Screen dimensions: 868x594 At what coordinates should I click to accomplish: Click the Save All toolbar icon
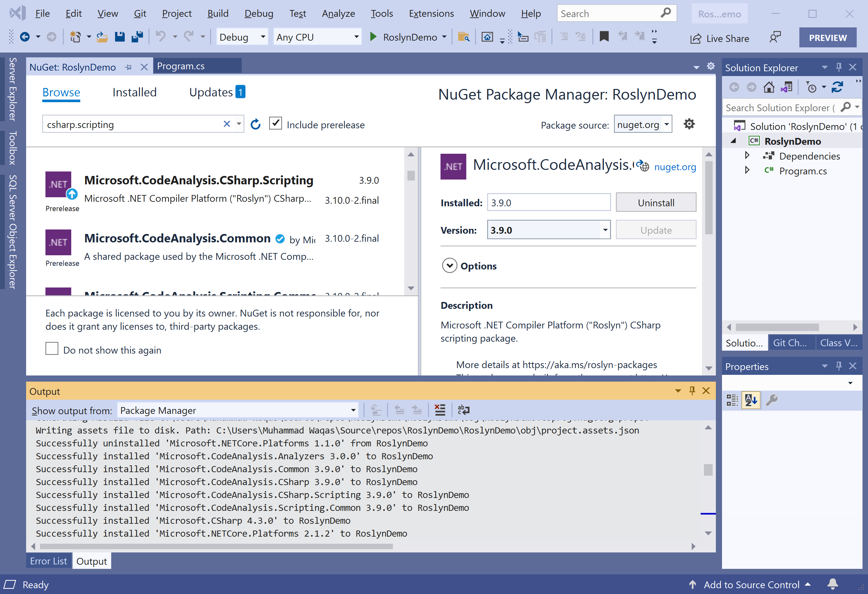(x=137, y=37)
